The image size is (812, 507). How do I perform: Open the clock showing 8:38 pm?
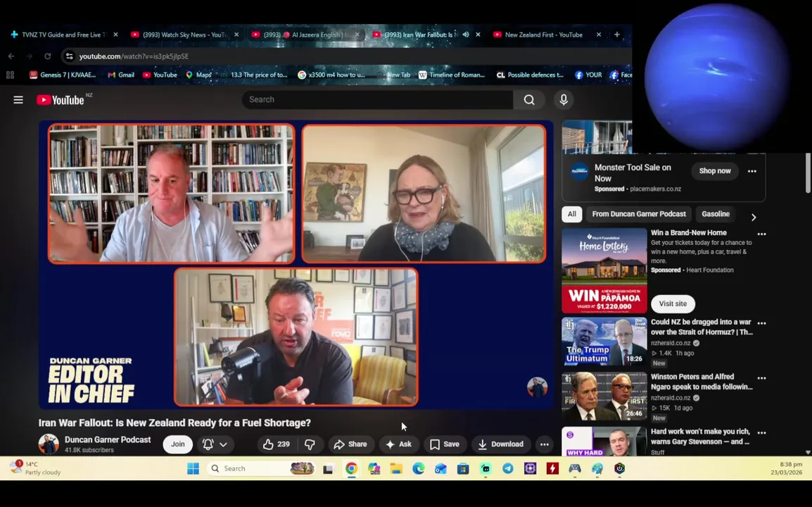pos(786,468)
